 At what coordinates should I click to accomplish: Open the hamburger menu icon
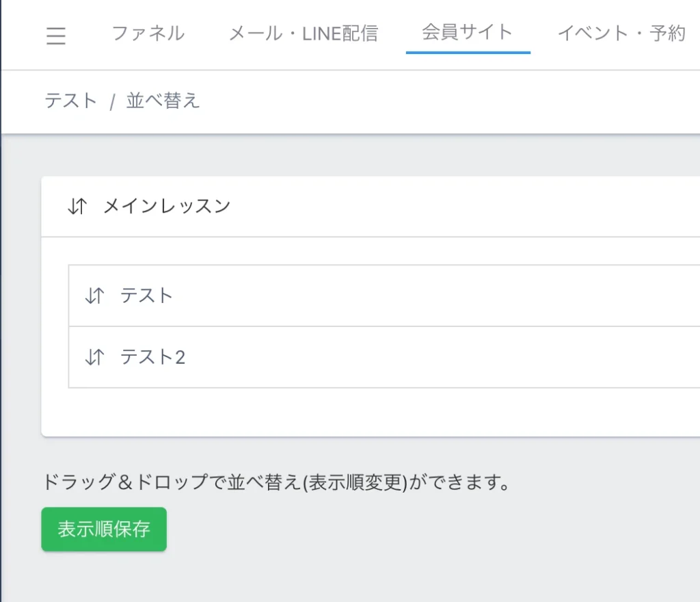(x=56, y=36)
